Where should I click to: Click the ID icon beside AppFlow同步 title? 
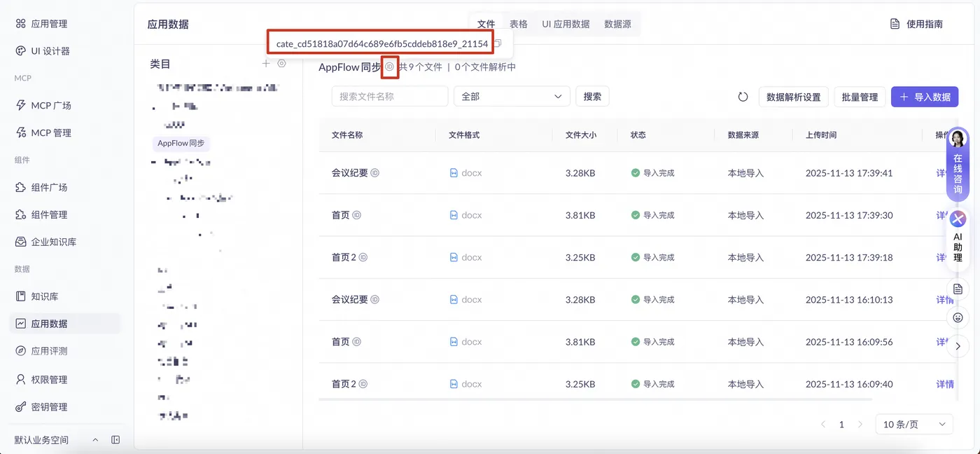tap(390, 67)
